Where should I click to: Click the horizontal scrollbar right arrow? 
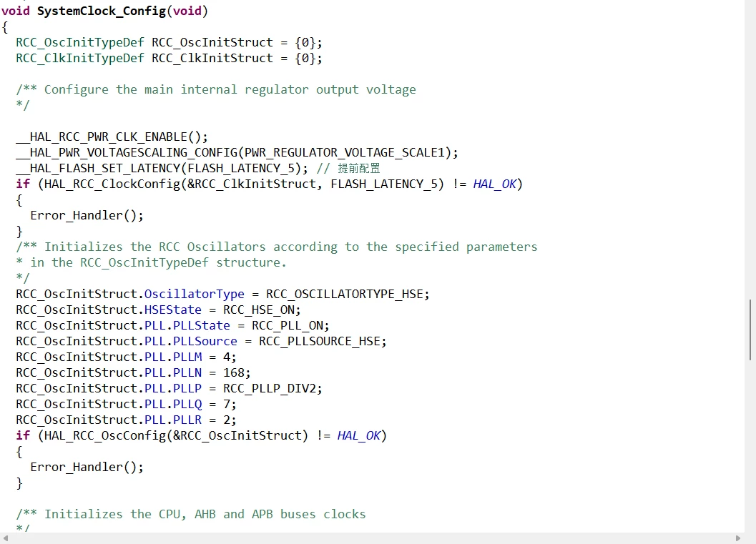click(737, 538)
